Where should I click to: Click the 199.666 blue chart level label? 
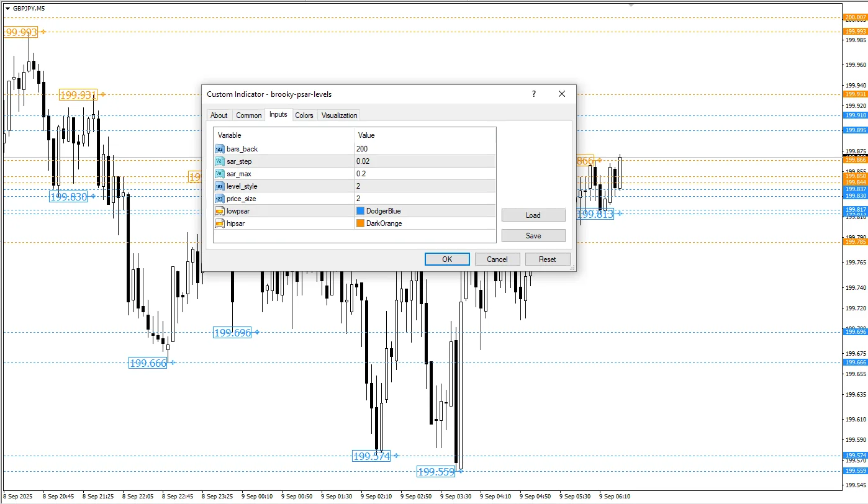click(148, 363)
